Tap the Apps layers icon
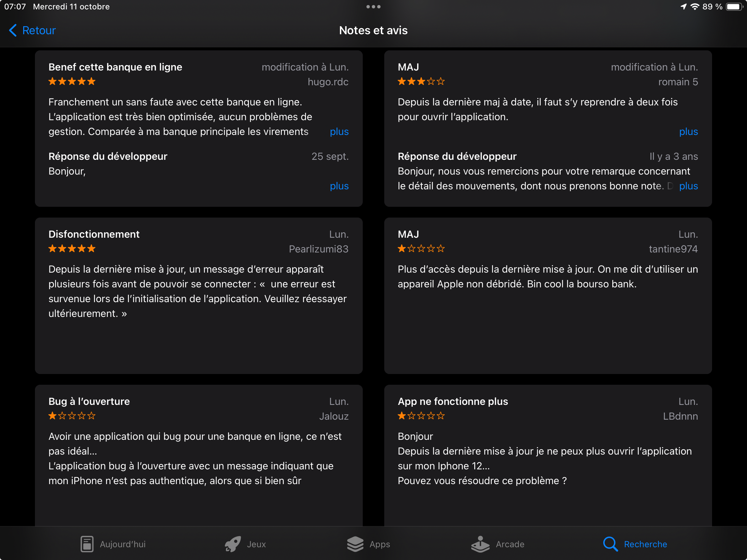 [x=355, y=544]
